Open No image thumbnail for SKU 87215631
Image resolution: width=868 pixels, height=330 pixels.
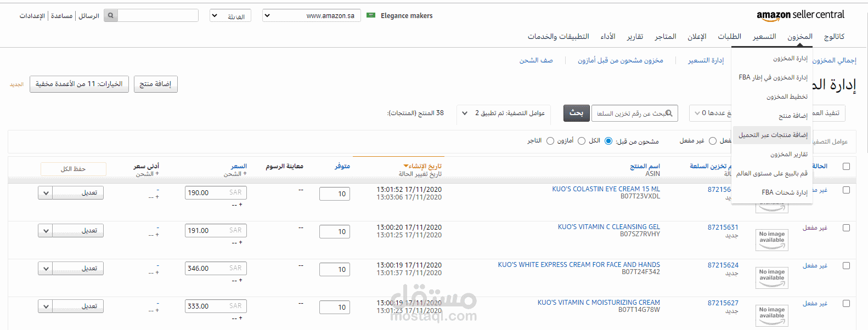pyautogui.click(x=772, y=240)
